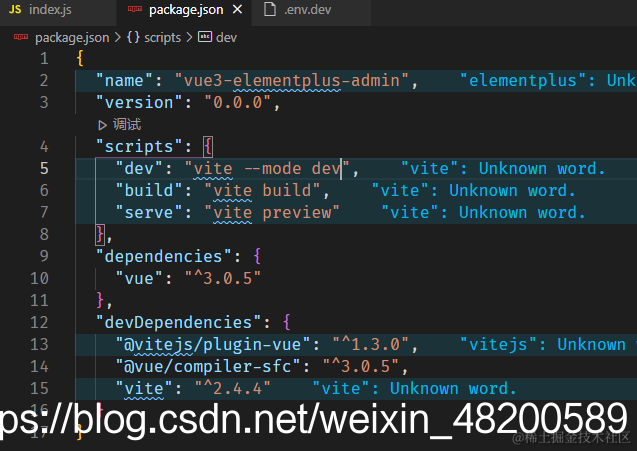
Task: Click the "vitejs" Unknown hint on line 13
Action: [548, 345]
